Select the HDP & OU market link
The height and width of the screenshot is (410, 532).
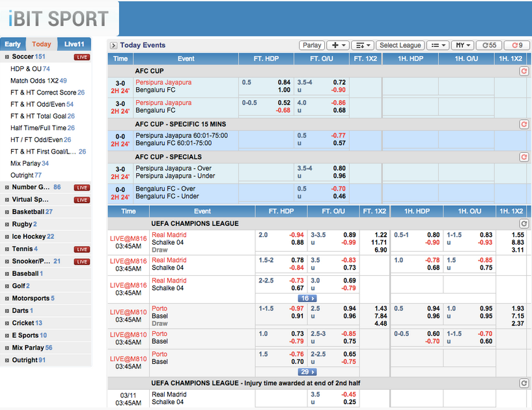[25, 68]
